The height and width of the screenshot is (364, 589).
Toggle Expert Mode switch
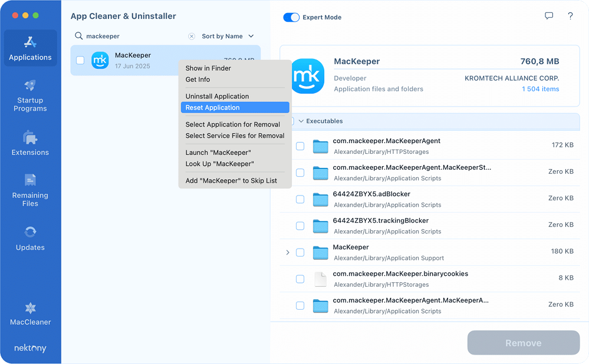(x=291, y=17)
